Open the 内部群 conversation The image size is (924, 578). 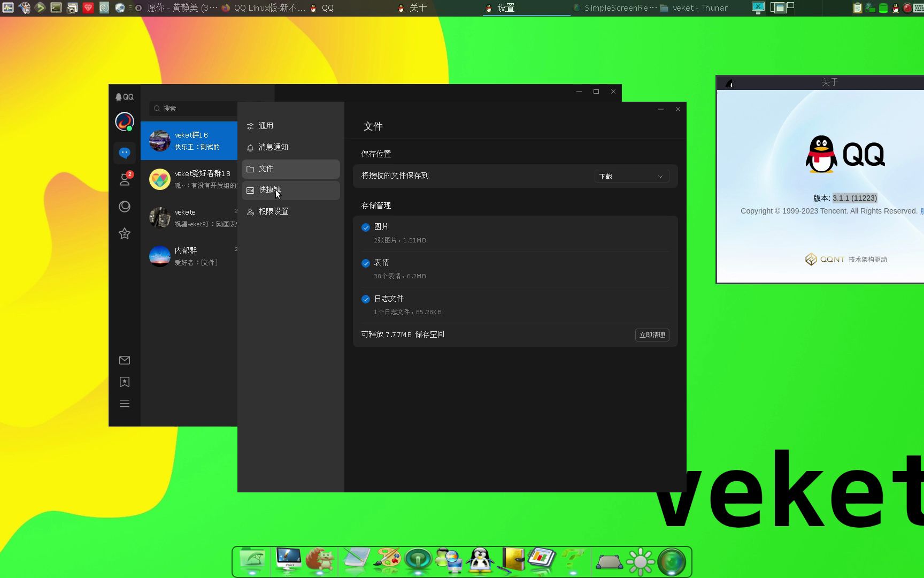pyautogui.click(x=189, y=256)
